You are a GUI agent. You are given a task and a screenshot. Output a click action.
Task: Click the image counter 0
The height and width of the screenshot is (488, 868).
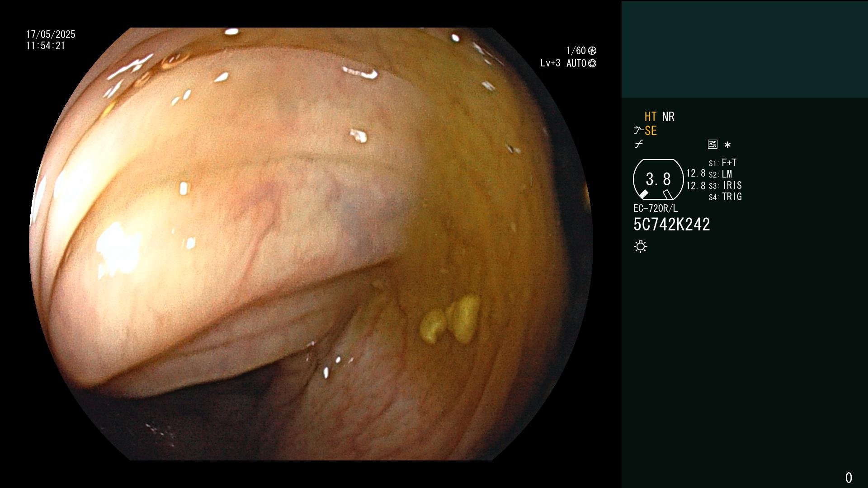tap(849, 478)
